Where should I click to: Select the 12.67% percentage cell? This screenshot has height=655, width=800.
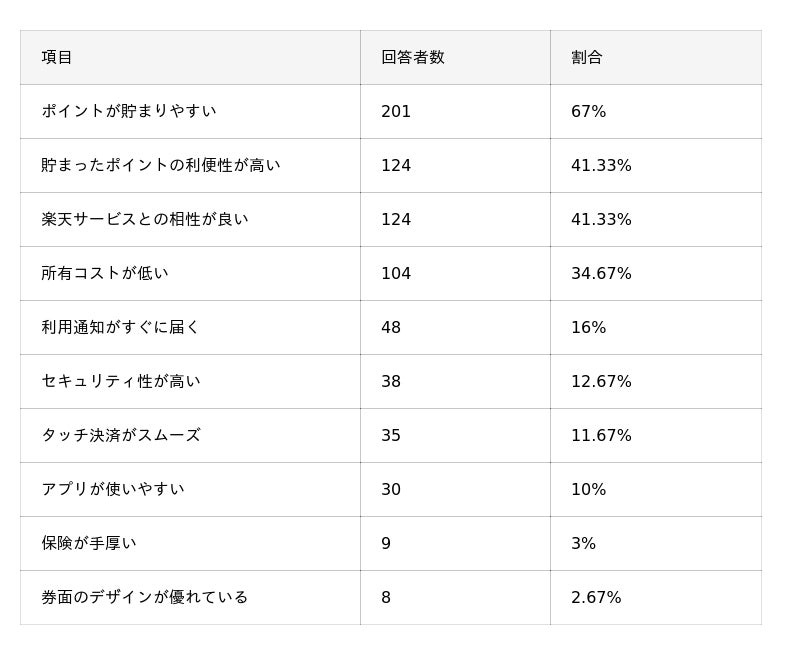click(x=601, y=382)
